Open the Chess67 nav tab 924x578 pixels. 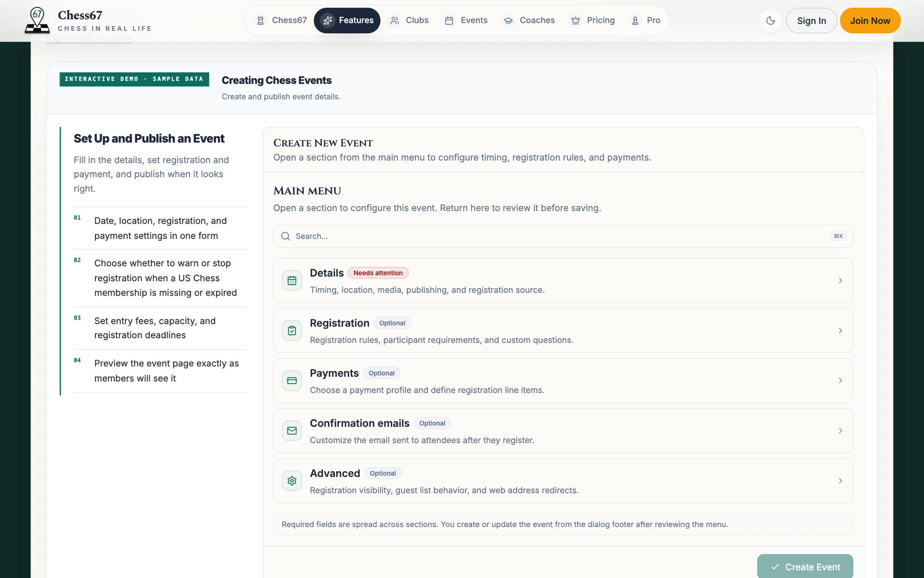pyautogui.click(x=281, y=20)
